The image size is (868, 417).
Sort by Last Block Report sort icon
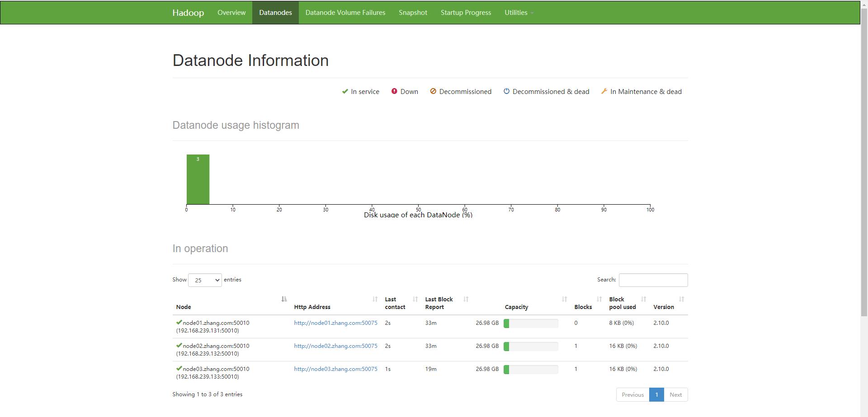[466, 299]
